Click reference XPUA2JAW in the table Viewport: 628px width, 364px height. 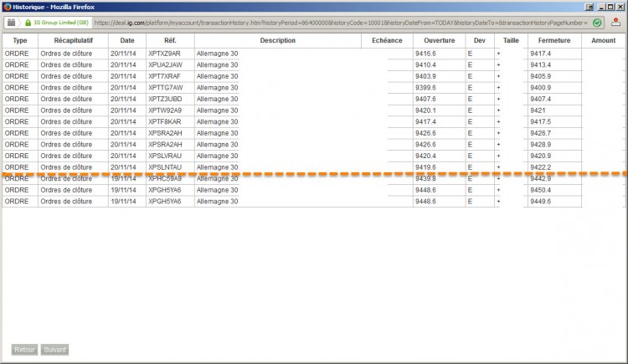[165, 65]
